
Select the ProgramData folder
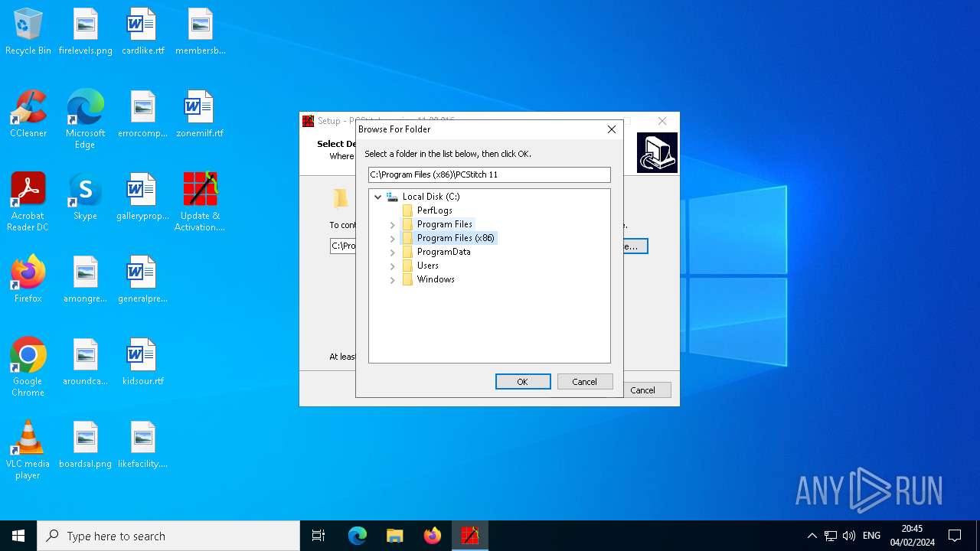[x=444, y=252]
